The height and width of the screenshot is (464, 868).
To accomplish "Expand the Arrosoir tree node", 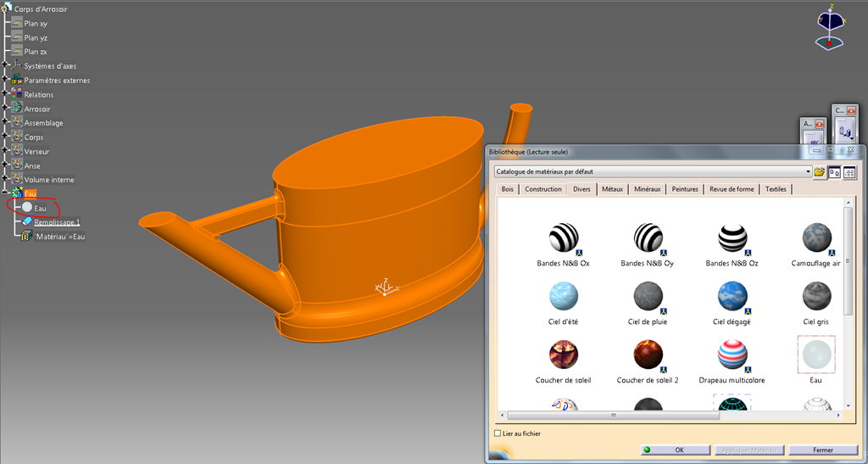I will 4,109.
